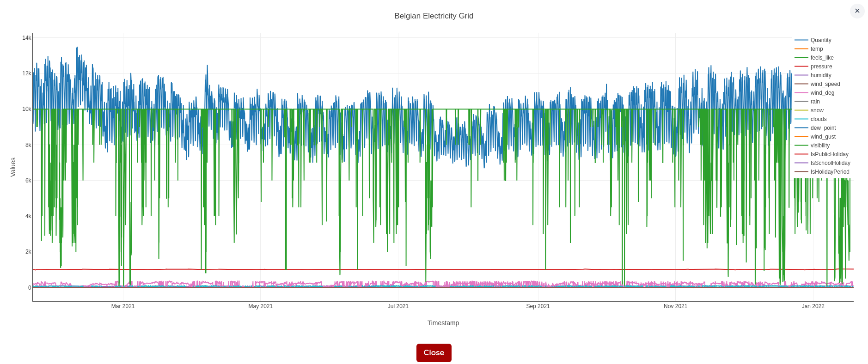The width and height of the screenshot is (868, 364).
Task: Click the Belgian Electricity Grid chart title
Action: coord(434,16)
